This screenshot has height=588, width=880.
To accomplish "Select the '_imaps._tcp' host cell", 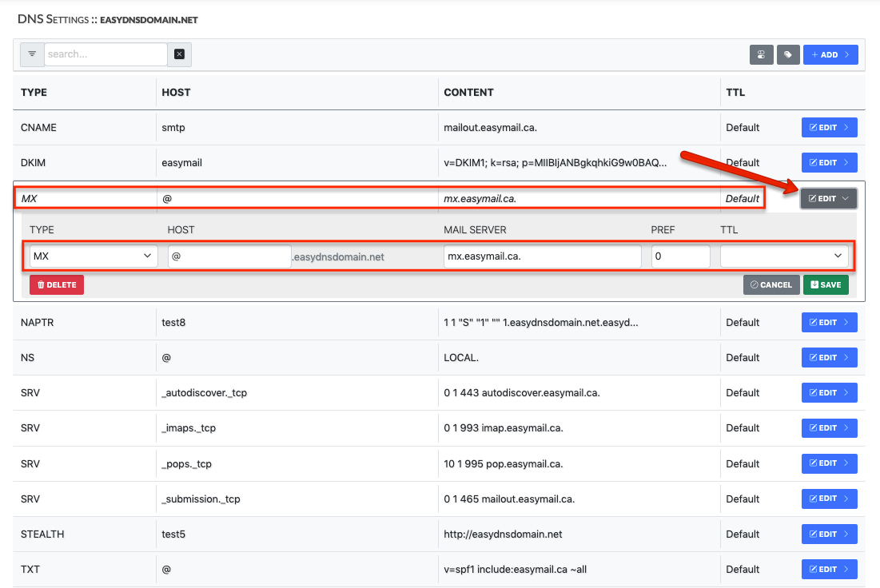I will click(x=189, y=428).
